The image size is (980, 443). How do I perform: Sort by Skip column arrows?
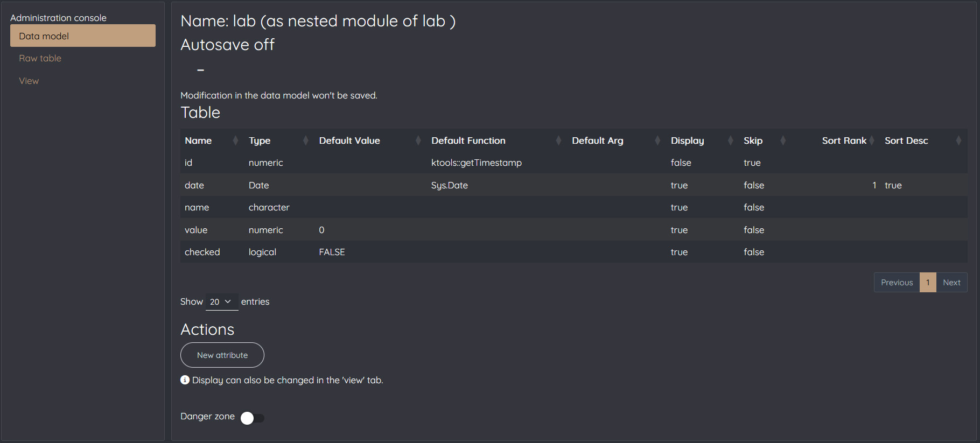(x=783, y=140)
